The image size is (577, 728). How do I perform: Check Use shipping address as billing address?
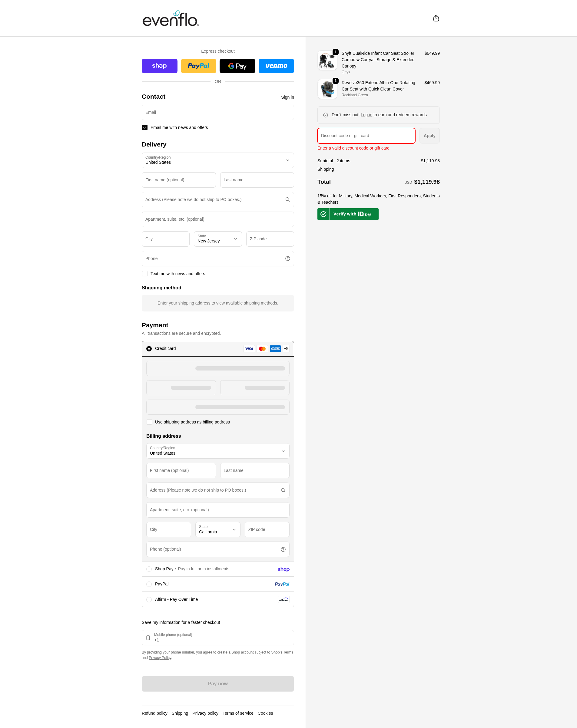tap(149, 422)
